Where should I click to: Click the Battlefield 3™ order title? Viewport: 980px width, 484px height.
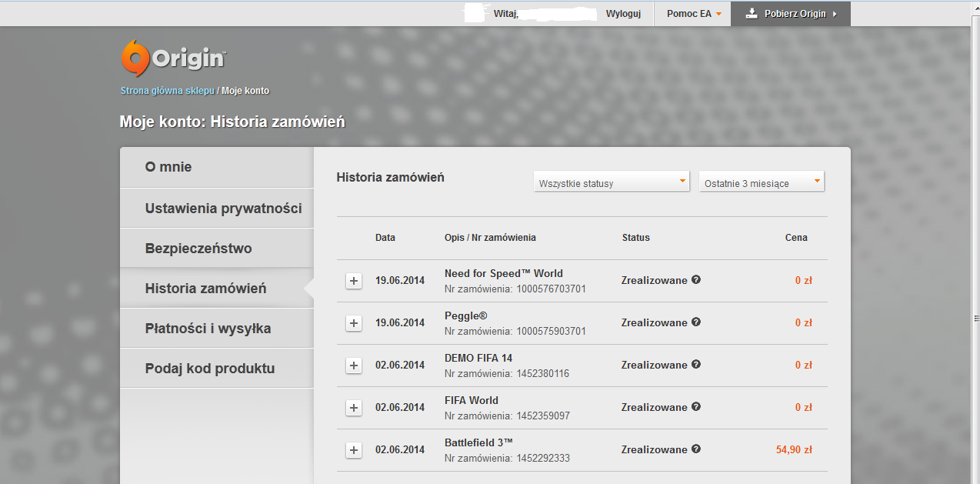tap(478, 442)
